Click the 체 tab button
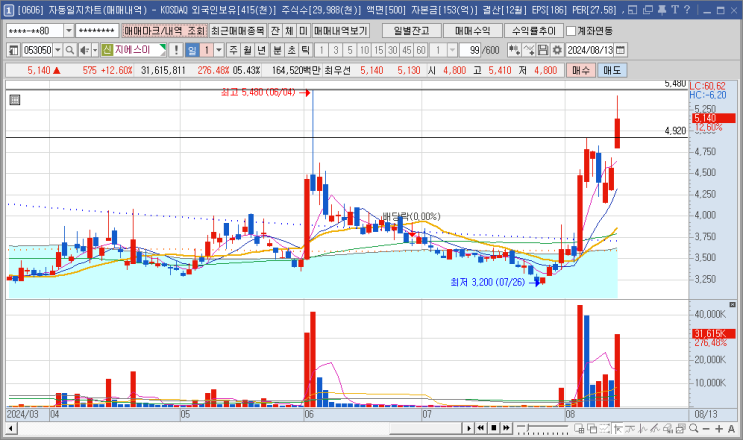Screen dimensions: 743x440 (x=290, y=31)
